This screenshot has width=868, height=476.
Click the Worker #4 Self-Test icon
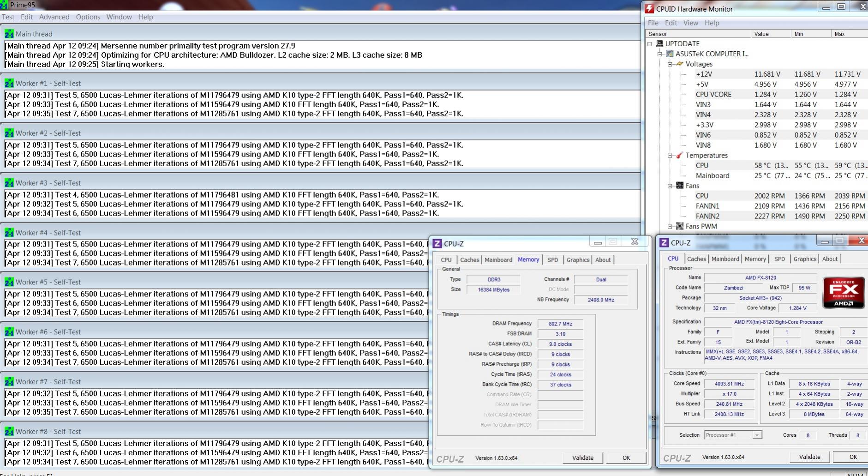click(x=9, y=233)
